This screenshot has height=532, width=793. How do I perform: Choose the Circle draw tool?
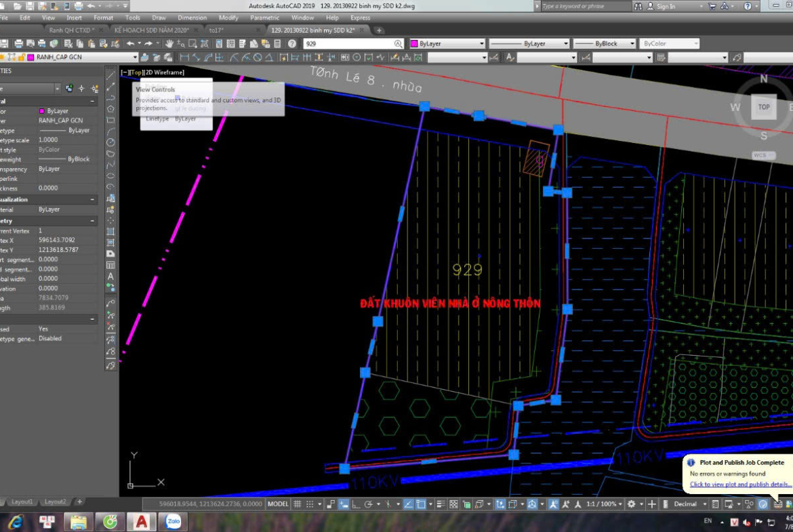click(110, 142)
